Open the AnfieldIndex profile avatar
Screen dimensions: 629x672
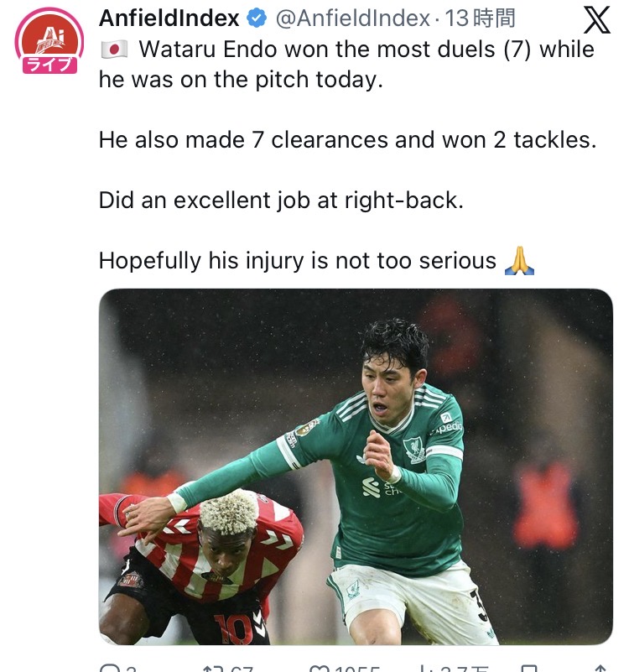[x=49, y=41]
